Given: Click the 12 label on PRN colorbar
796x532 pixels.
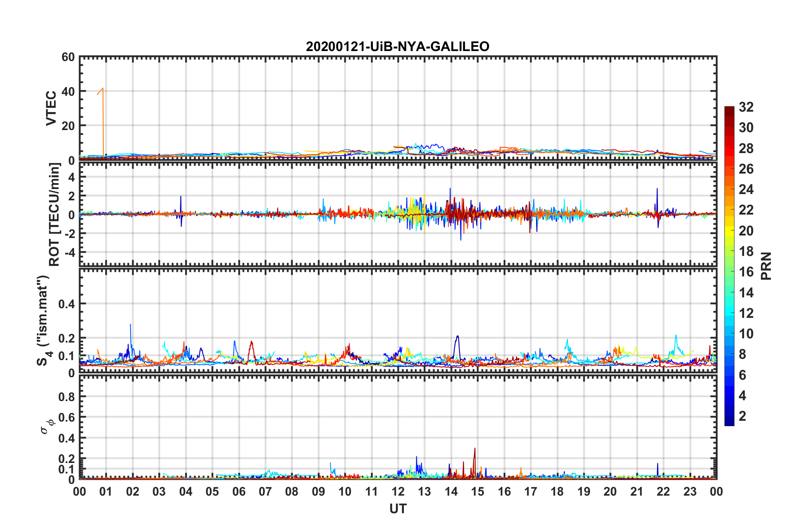Looking at the screenshot, I should (746, 313).
